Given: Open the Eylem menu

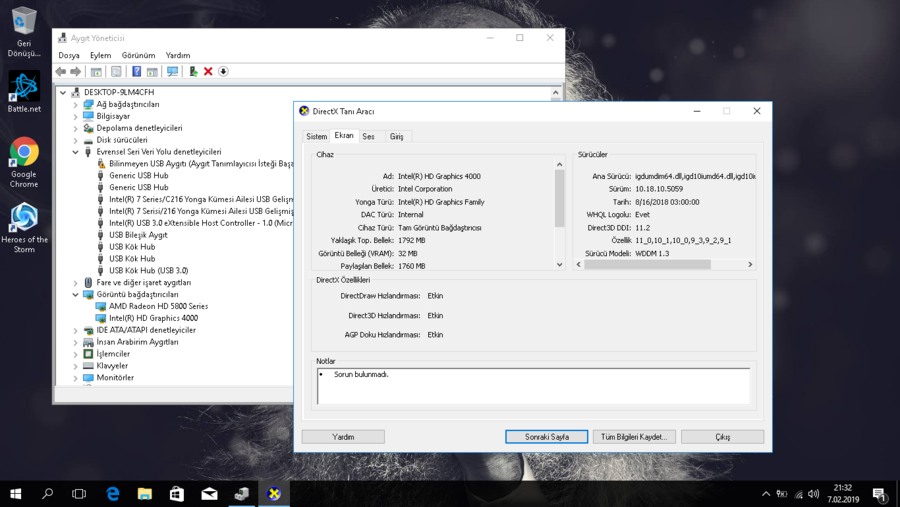Looking at the screenshot, I should (x=100, y=55).
